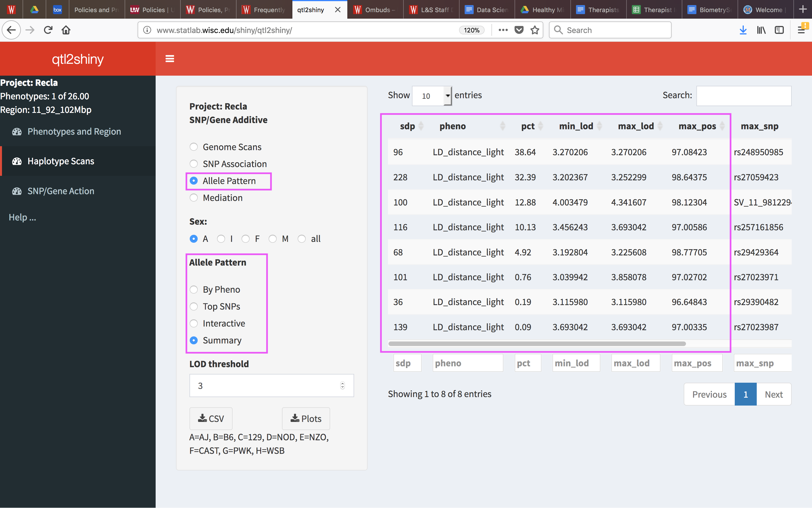This screenshot has height=508, width=812.
Task: Open library bookshelf icon
Action: (761, 30)
